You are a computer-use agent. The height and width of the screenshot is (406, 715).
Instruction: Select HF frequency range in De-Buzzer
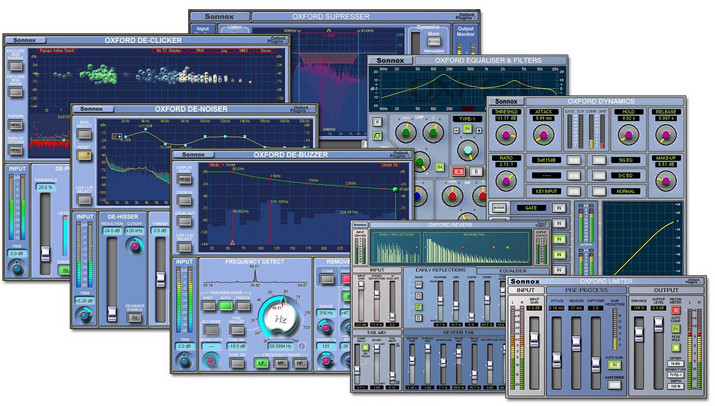tap(300, 363)
